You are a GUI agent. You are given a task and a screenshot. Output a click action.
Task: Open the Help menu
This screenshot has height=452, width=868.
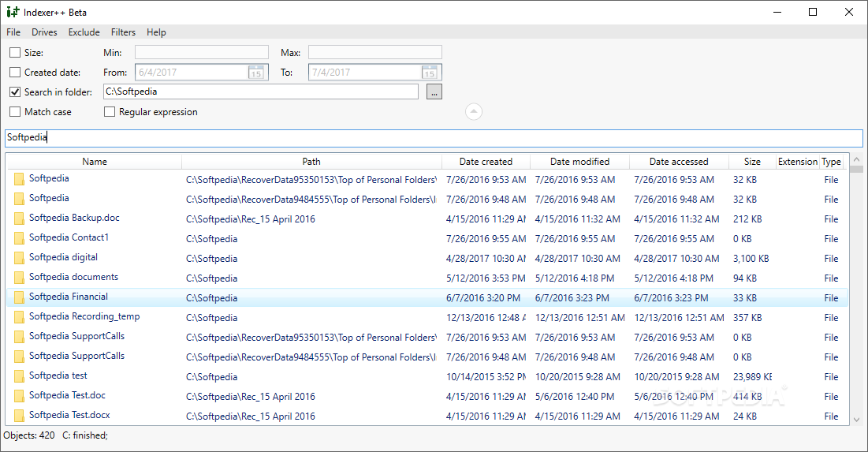(156, 32)
